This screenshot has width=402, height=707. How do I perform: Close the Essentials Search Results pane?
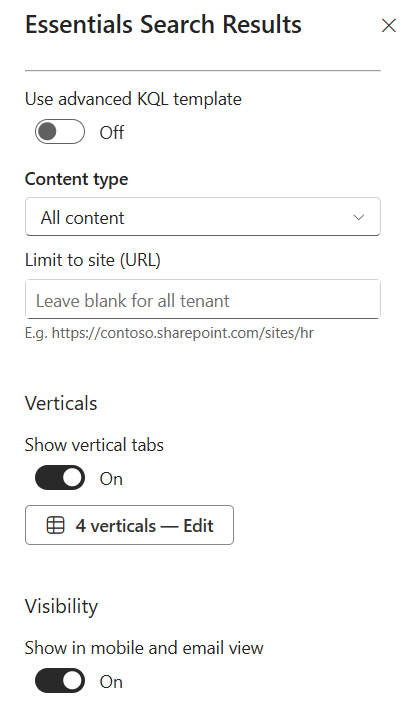tap(388, 26)
